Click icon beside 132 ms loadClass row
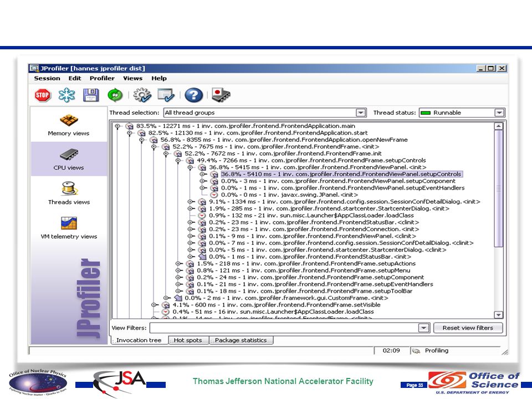 202,216
